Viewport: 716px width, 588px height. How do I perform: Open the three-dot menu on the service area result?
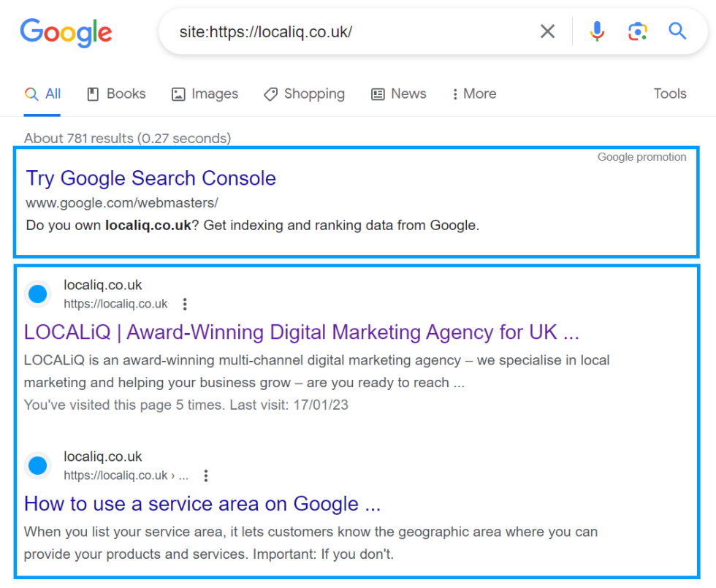coord(205,476)
